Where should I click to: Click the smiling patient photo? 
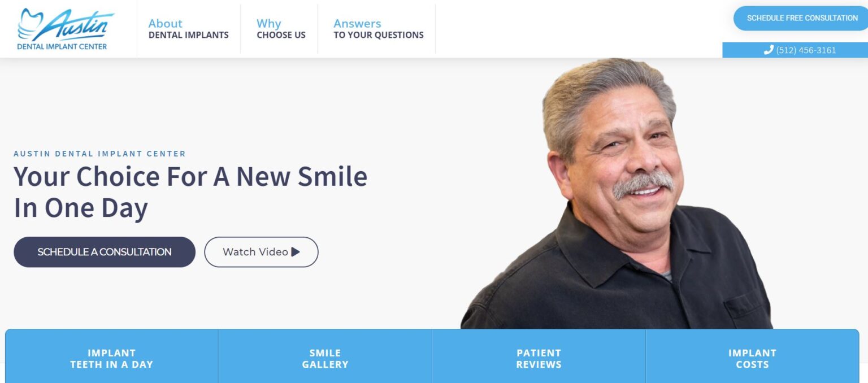pos(616,193)
